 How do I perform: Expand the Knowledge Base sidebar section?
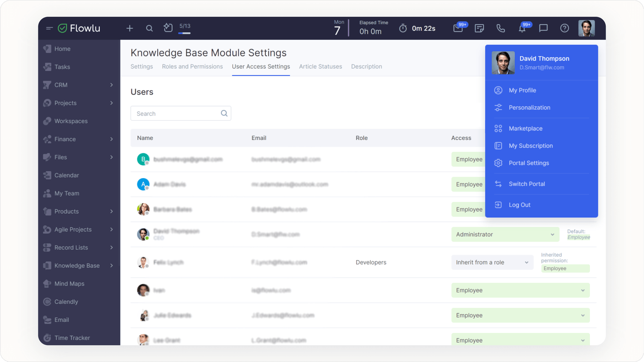111,265
